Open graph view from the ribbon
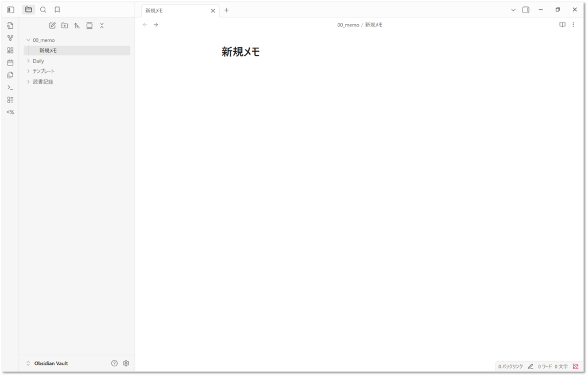 10,38
